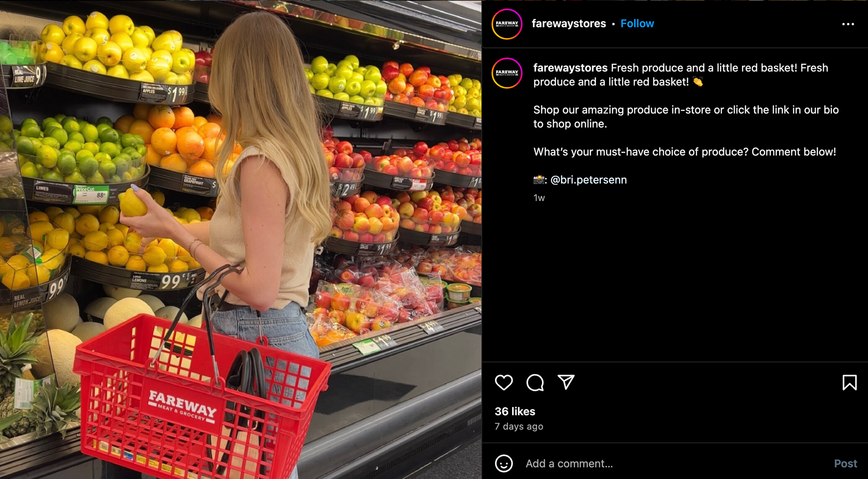
Task: Share the post via paper plane icon
Action: coord(566,382)
